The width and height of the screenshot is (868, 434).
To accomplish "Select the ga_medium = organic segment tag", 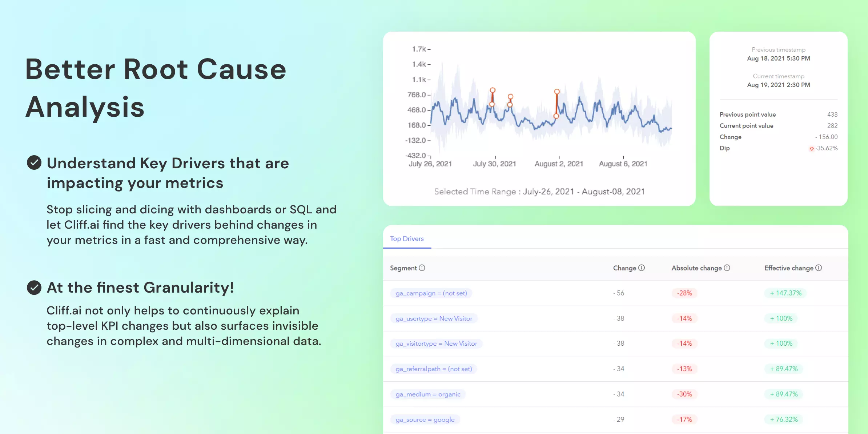I will pos(428,394).
